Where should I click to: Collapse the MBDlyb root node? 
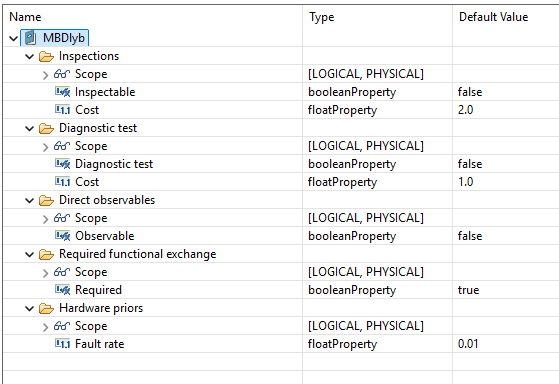tap(14, 38)
